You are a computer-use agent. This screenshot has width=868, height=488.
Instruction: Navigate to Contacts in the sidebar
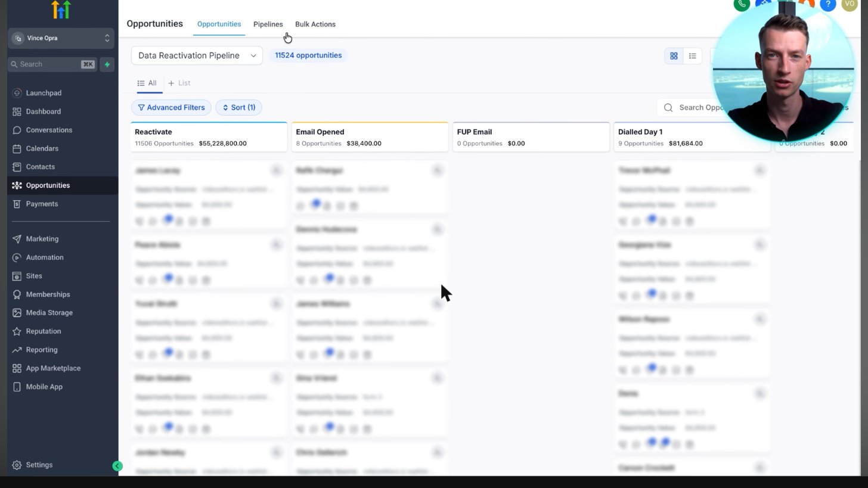tap(40, 167)
